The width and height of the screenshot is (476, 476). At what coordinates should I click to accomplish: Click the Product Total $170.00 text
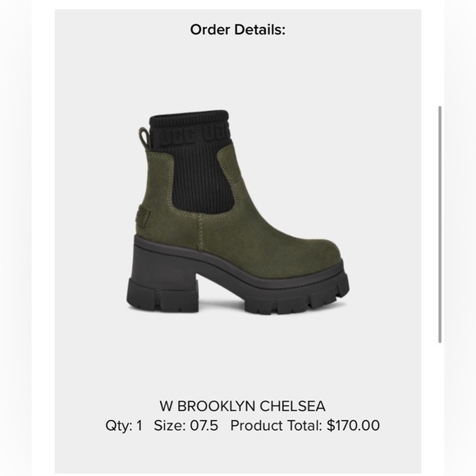point(305,425)
